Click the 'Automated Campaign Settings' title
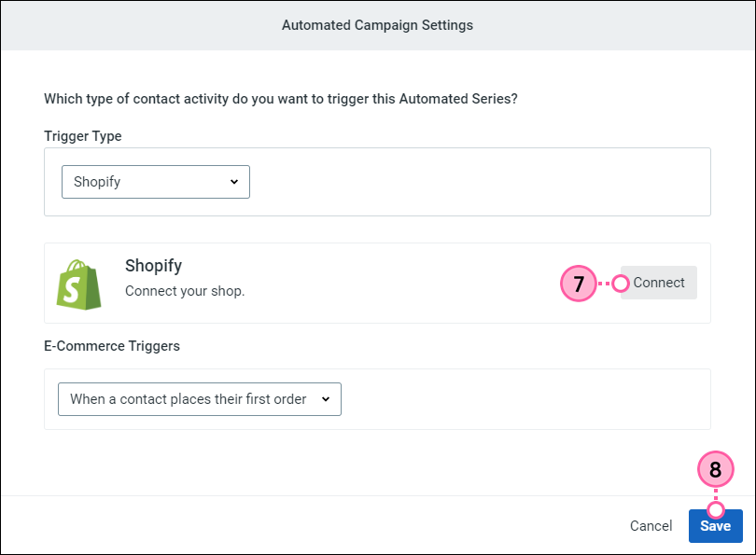 click(377, 25)
